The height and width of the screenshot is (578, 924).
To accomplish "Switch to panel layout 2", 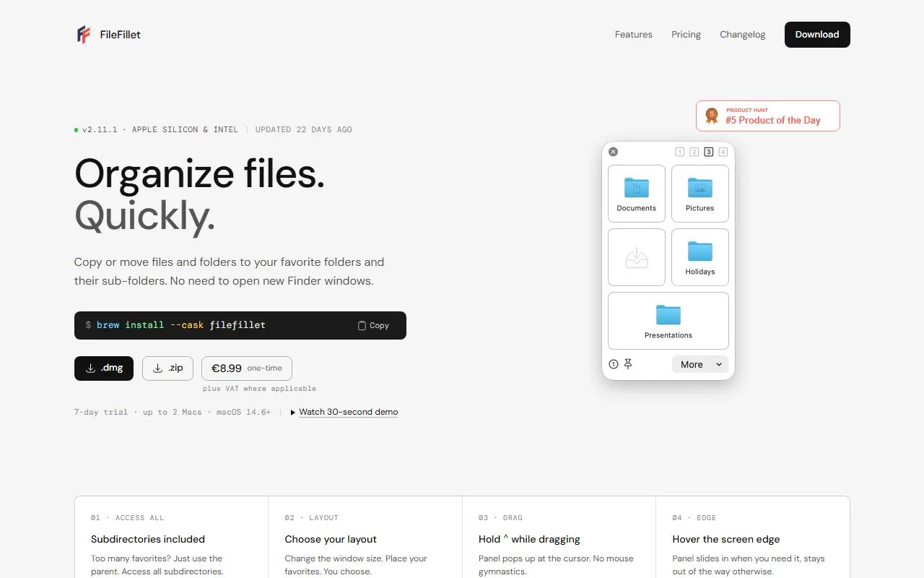I will (694, 152).
